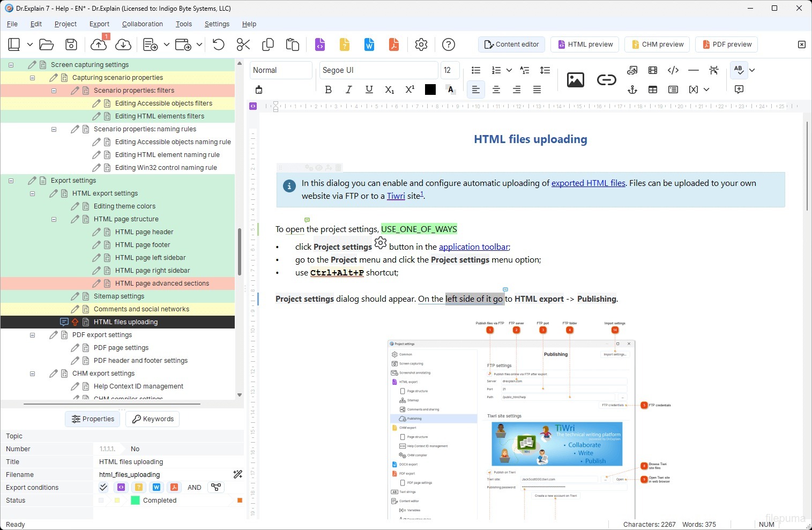Toggle all export conditions checkmark
Image resolution: width=812 pixels, height=530 pixels.
click(103, 487)
